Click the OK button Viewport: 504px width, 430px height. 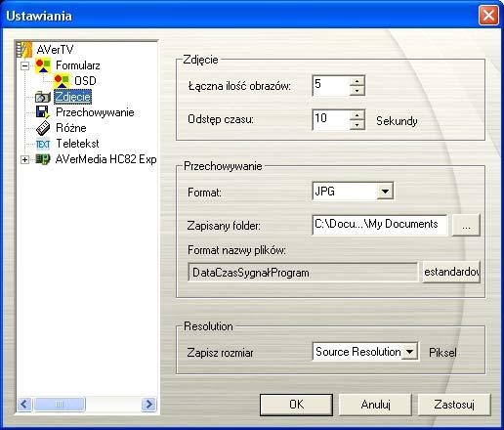tap(296, 405)
